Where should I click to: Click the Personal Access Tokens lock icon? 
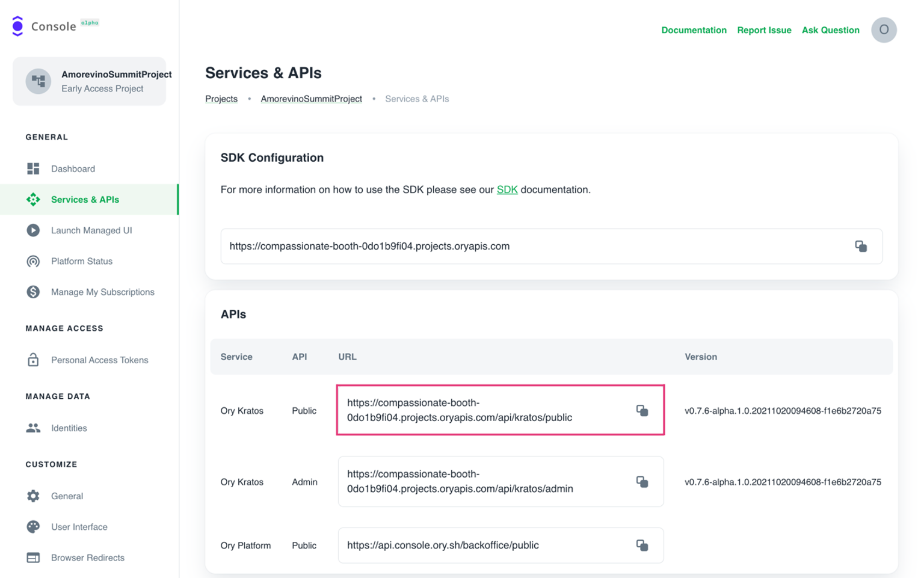pos(33,360)
